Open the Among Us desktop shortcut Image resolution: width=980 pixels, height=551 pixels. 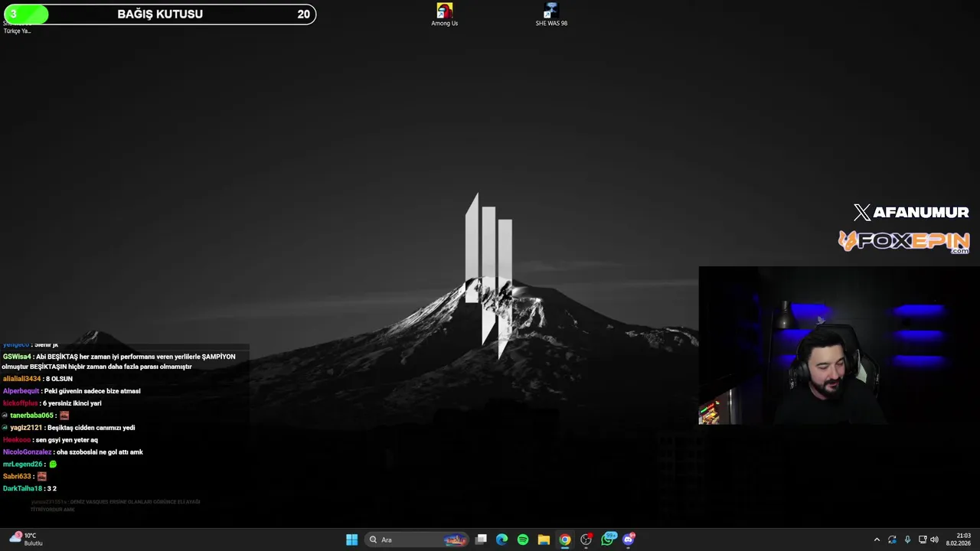pos(444,15)
